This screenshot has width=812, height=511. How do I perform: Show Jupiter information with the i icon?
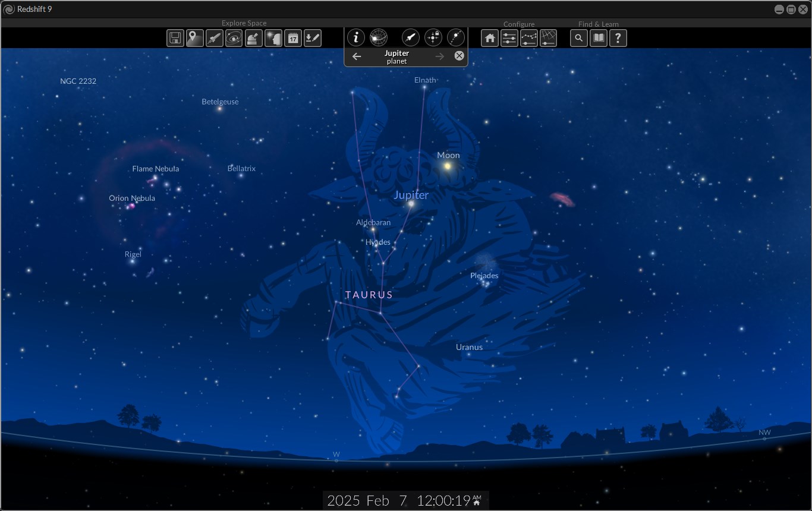pyautogui.click(x=356, y=37)
